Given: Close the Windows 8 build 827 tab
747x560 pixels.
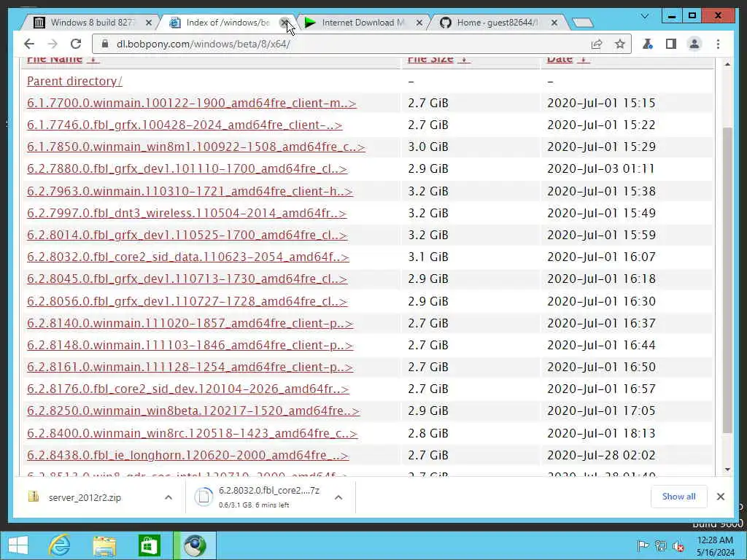Looking at the screenshot, I should point(149,23).
